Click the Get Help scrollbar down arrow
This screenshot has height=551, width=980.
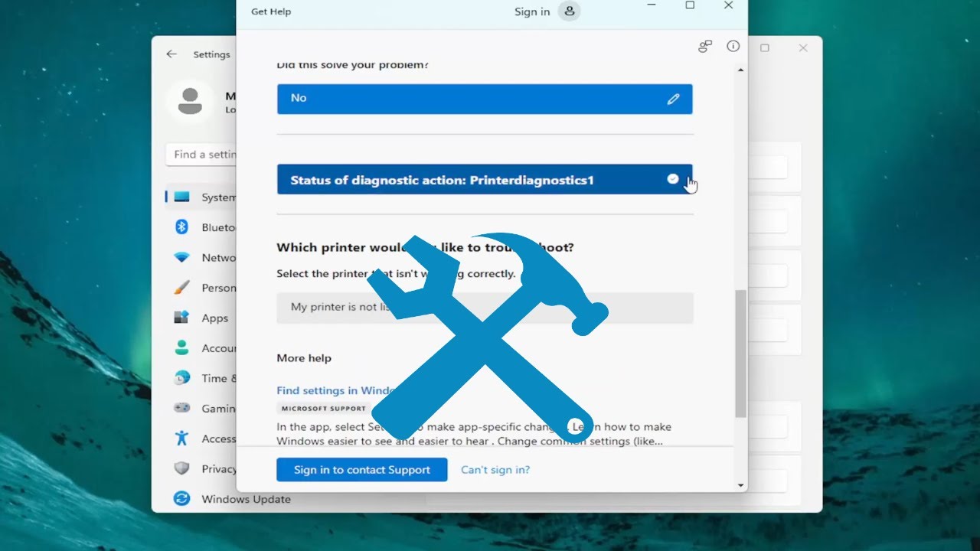tap(740, 485)
